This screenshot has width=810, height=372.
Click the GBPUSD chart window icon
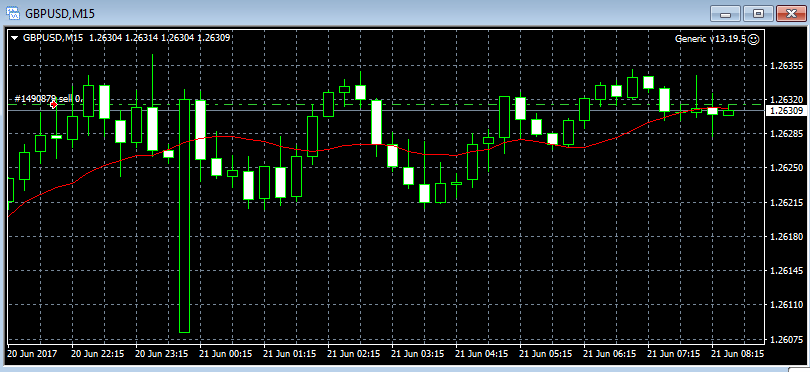pyautogui.click(x=12, y=13)
